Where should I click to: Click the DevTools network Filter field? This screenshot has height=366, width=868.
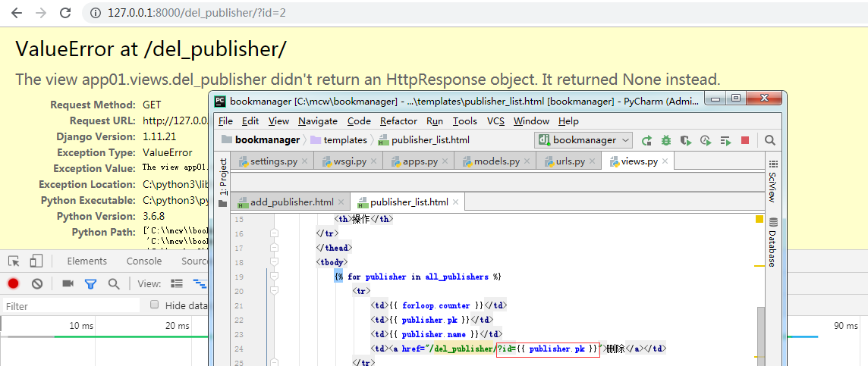(x=71, y=305)
